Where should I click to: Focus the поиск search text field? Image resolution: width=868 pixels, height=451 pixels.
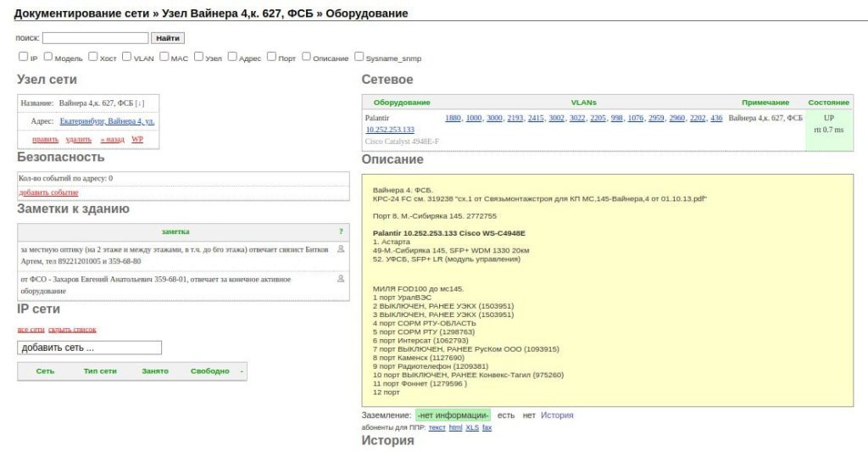point(95,38)
